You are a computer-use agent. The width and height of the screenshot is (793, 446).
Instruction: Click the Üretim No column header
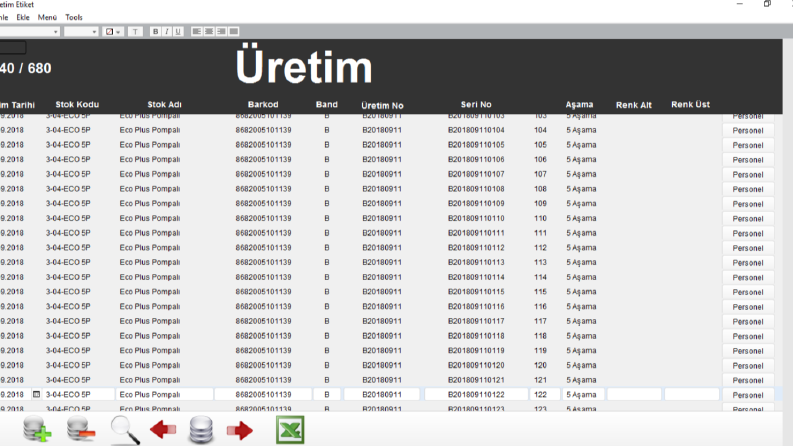[x=382, y=106]
